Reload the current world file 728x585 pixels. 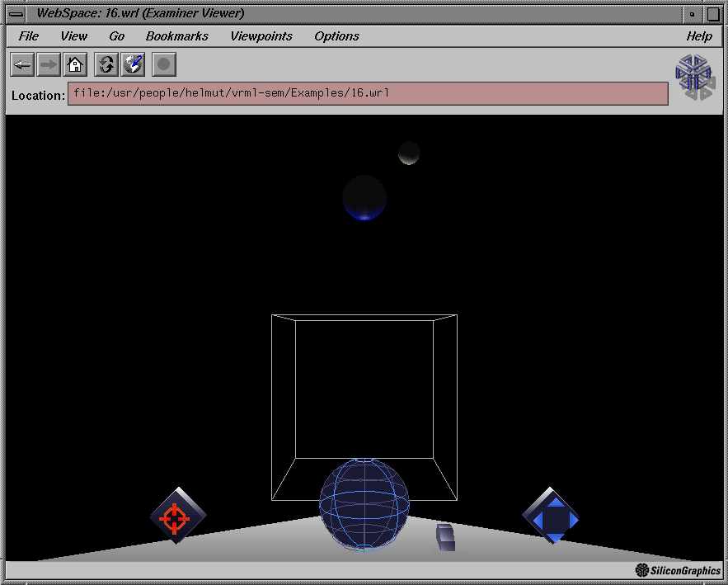pyautogui.click(x=106, y=64)
